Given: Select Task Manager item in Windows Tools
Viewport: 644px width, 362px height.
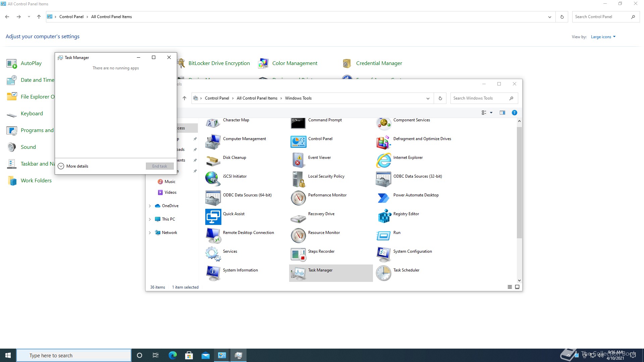Looking at the screenshot, I should coord(331,273).
